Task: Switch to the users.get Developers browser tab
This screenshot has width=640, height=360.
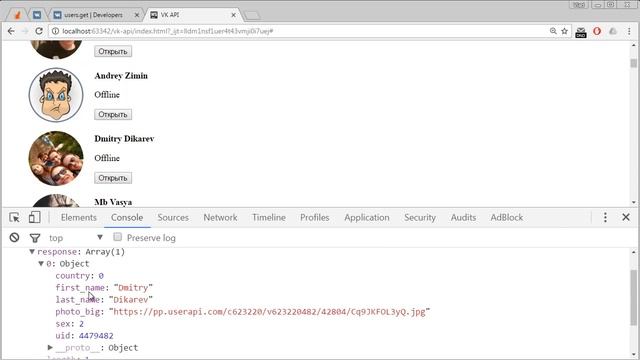Action: 92,15
